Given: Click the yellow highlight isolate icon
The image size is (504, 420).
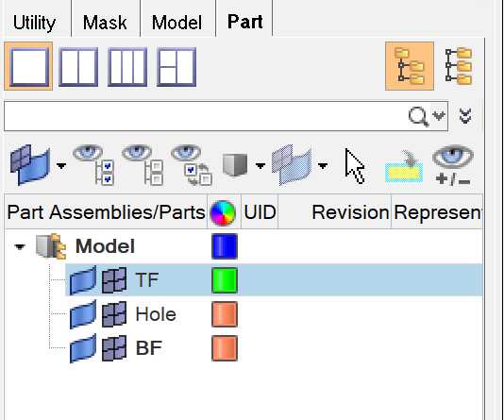Looking at the screenshot, I should pos(404,167).
